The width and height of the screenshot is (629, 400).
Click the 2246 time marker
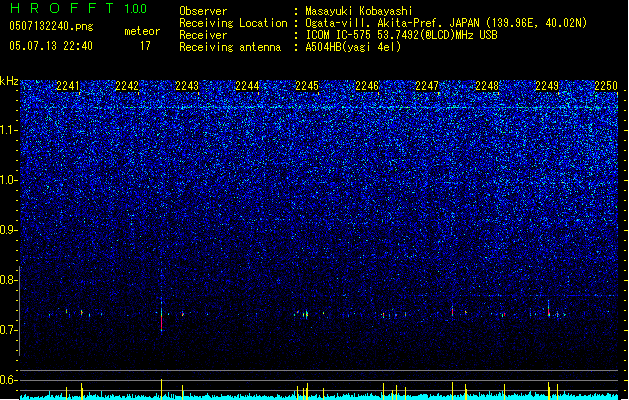coord(367,86)
